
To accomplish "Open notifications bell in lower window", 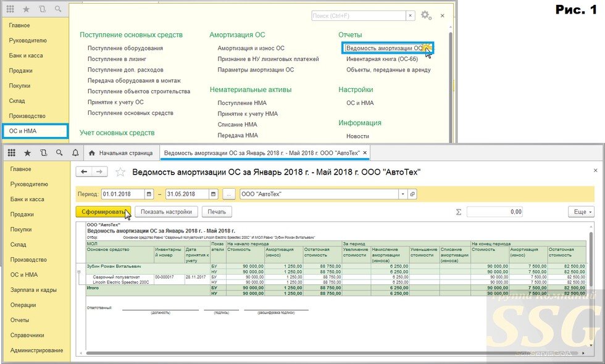I will coord(75,153).
